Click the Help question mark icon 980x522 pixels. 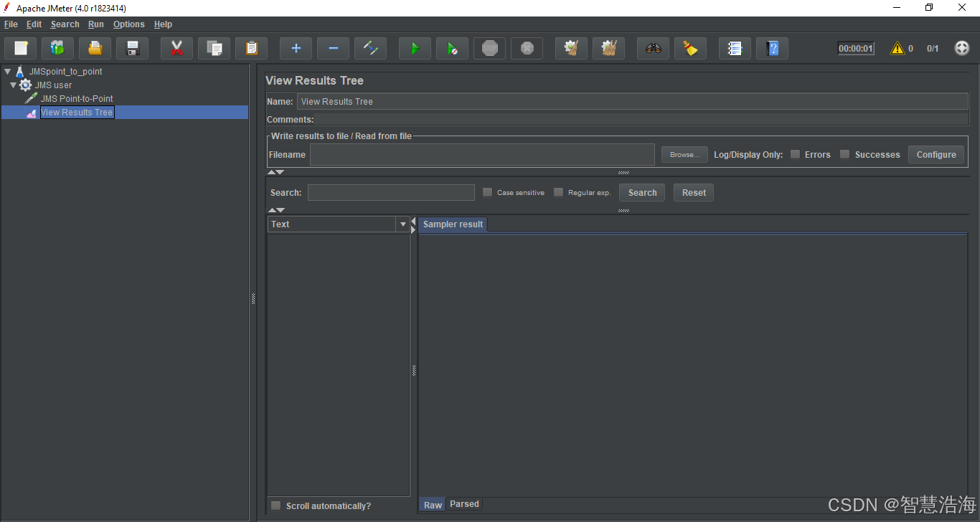[x=772, y=49]
